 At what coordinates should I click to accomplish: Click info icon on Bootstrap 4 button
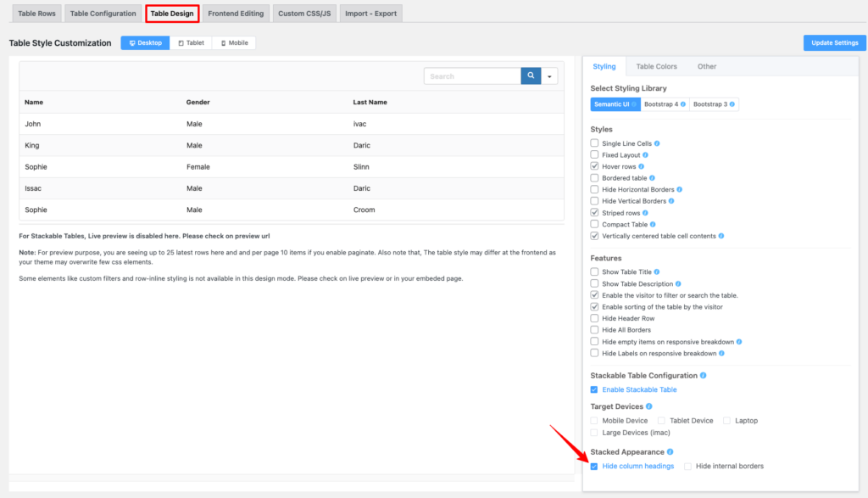pos(683,104)
